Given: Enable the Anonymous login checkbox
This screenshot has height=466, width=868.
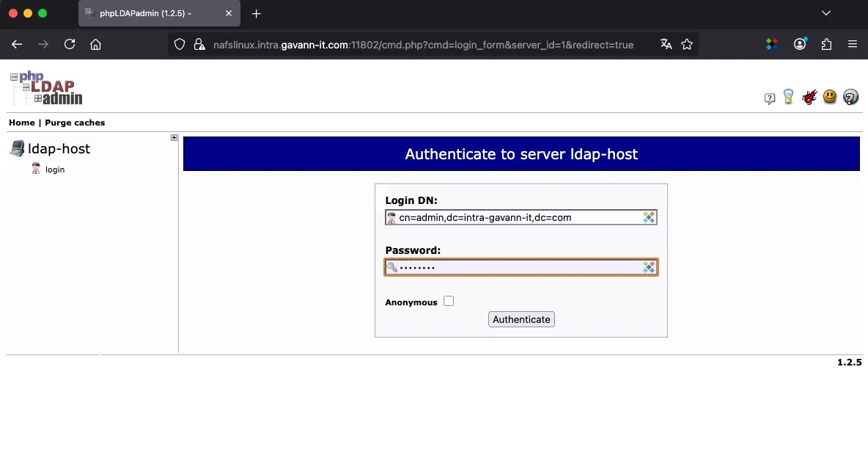Looking at the screenshot, I should [448, 300].
